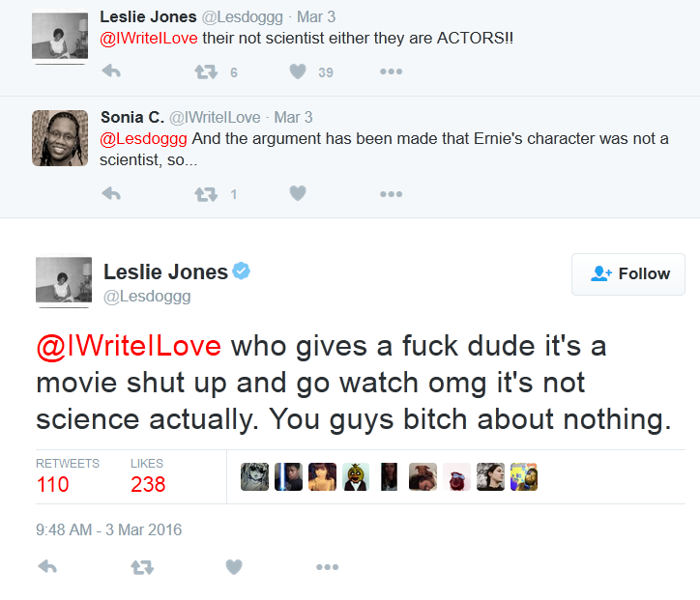Click the first liker avatar thumbnail

254,476
